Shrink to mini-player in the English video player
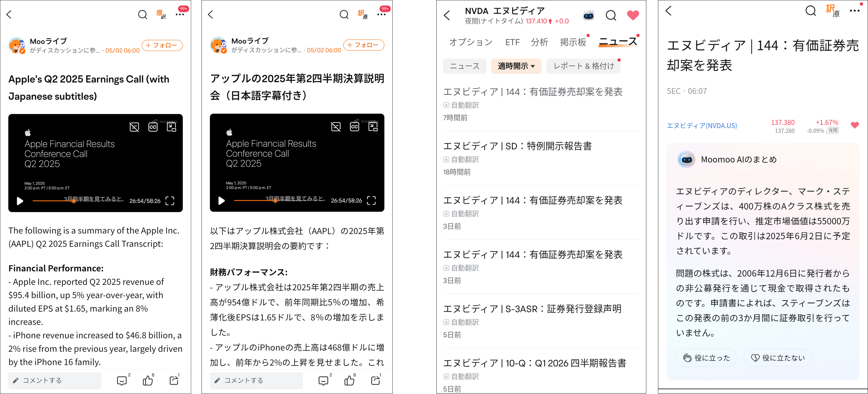 171,127
